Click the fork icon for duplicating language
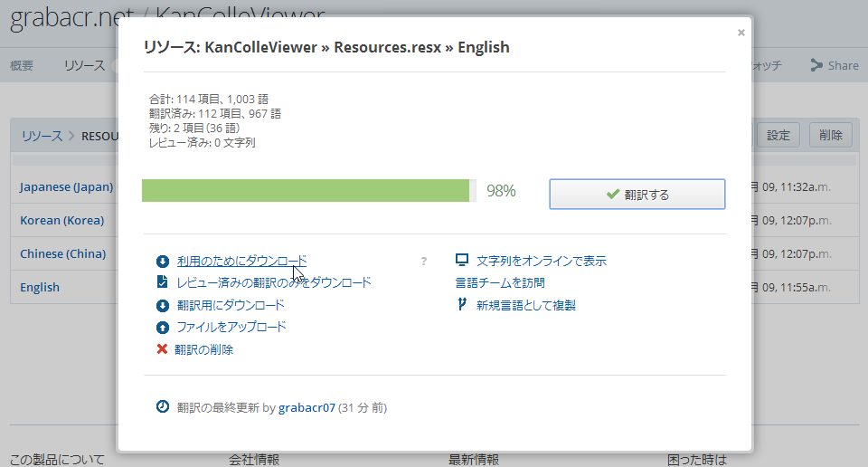 click(x=462, y=304)
